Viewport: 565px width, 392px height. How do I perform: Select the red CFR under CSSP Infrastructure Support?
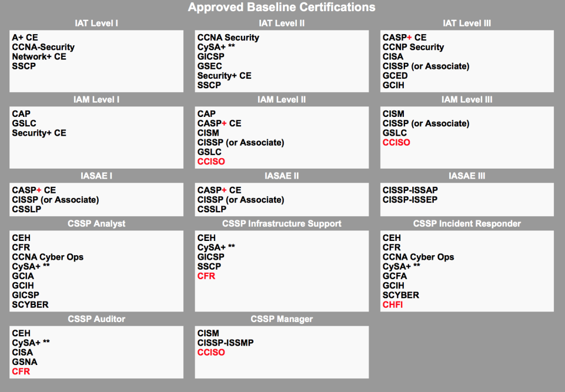206,276
